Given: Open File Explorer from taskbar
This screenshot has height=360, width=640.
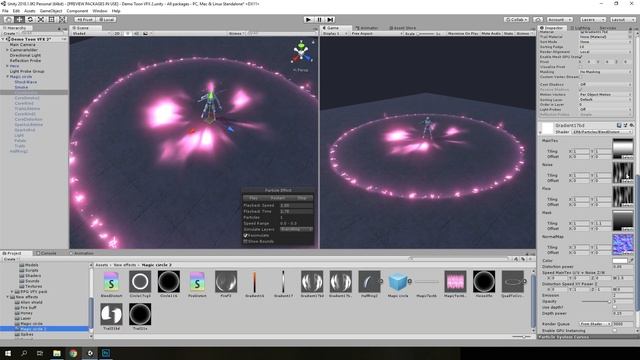Looking at the screenshot, I should [x=57, y=353].
